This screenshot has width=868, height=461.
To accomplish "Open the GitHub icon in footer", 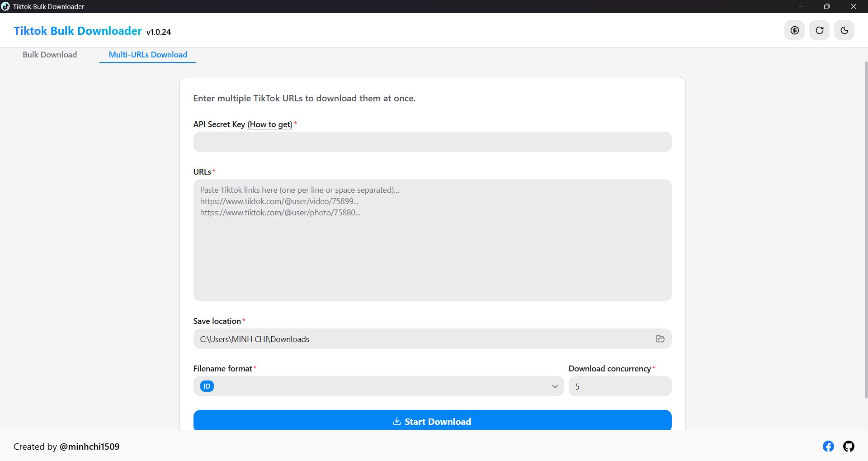I will point(849,447).
